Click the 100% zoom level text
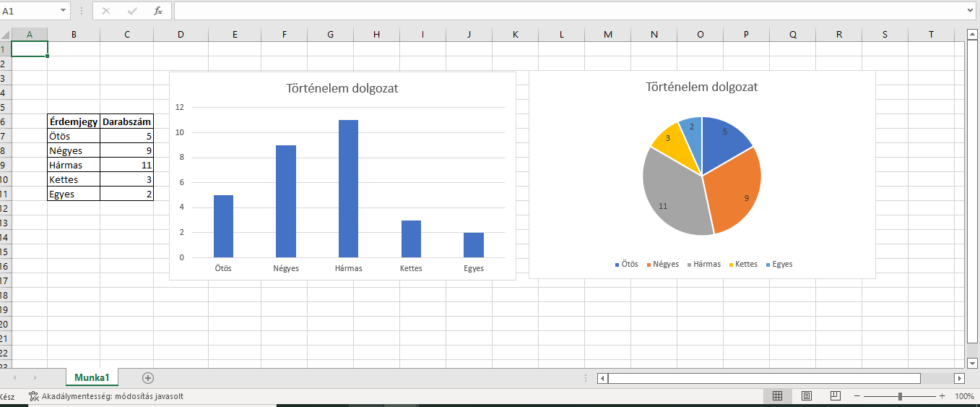The image size is (980, 407). (964, 396)
